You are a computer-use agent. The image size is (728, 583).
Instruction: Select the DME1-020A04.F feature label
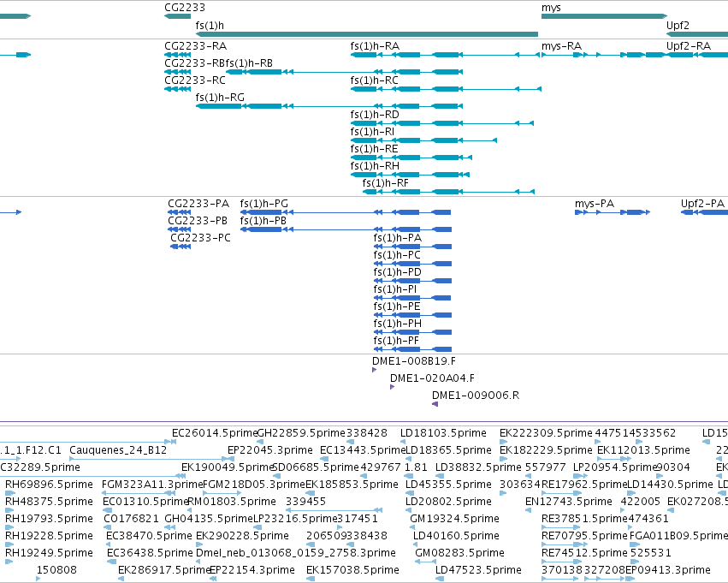[x=432, y=378]
